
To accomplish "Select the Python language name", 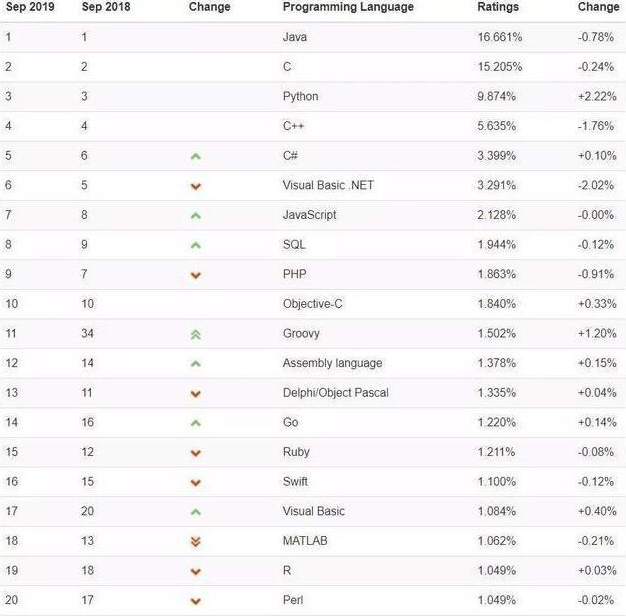I will (x=300, y=96).
